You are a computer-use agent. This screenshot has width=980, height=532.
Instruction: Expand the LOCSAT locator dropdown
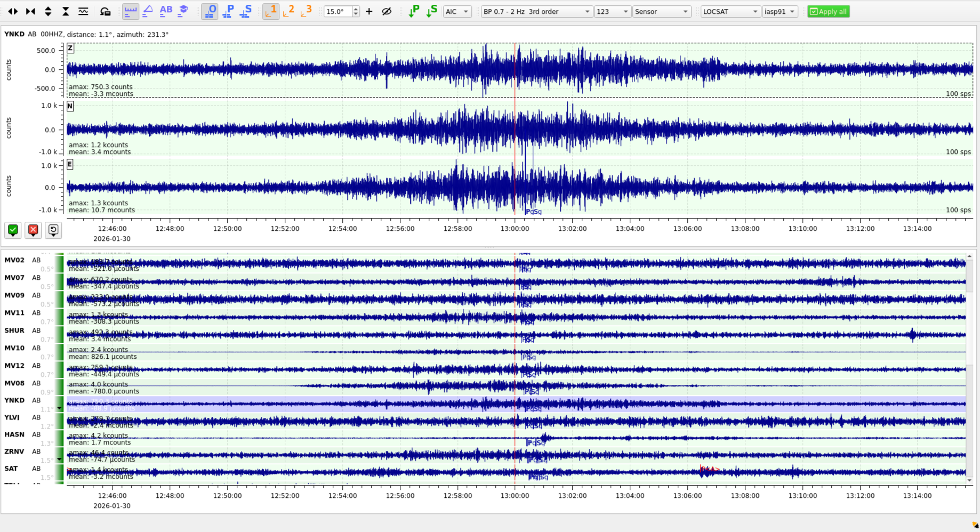pyautogui.click(x=729, y=11)
